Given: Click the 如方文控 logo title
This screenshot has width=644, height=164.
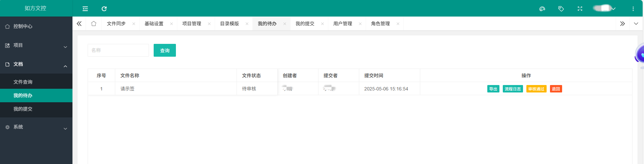Looking at the screenshot, I should (35, 8).
